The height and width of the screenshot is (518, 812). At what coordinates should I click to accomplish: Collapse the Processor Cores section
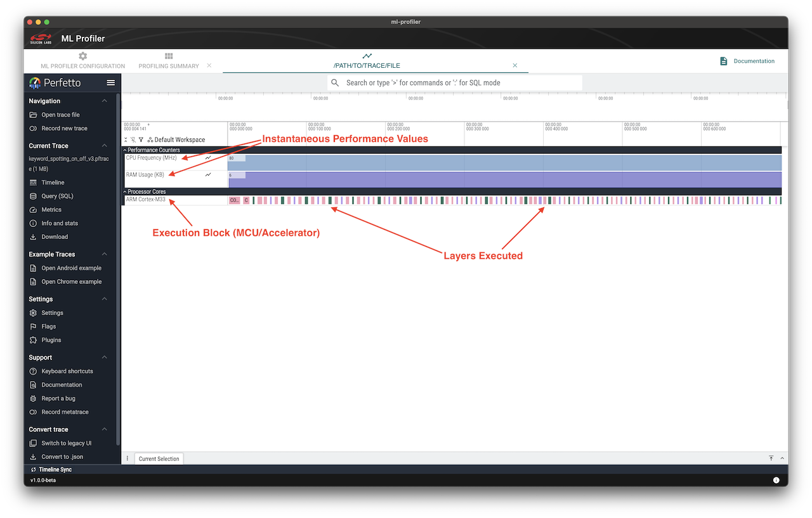coord(125,191)
